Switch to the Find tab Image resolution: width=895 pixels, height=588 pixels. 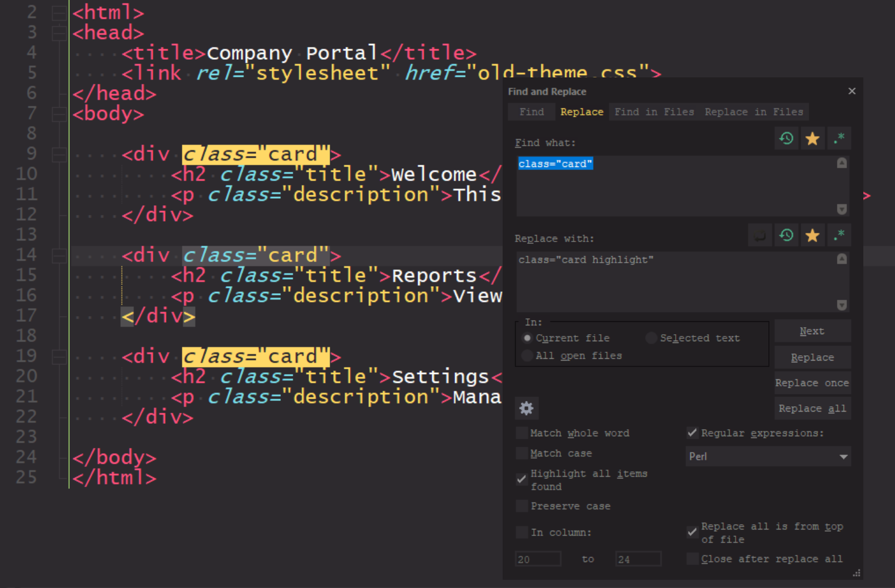pos(531,112)
